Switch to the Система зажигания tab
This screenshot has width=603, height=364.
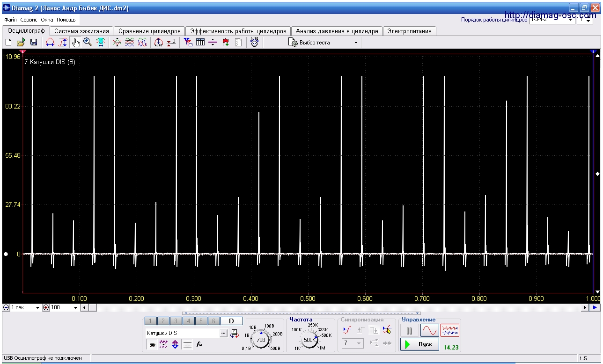[x=81, y=31]
